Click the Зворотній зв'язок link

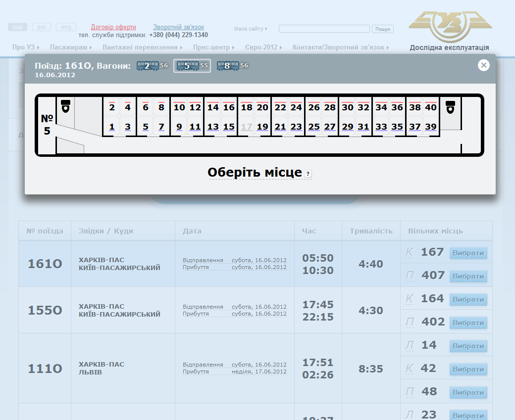coord(178,27)
